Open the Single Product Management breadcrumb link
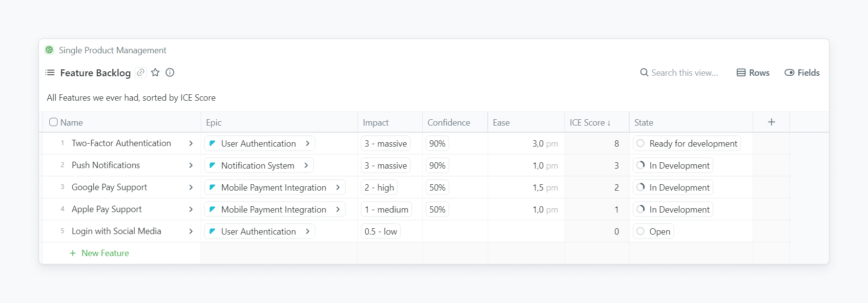868x303 pixels. coord(112,50)
